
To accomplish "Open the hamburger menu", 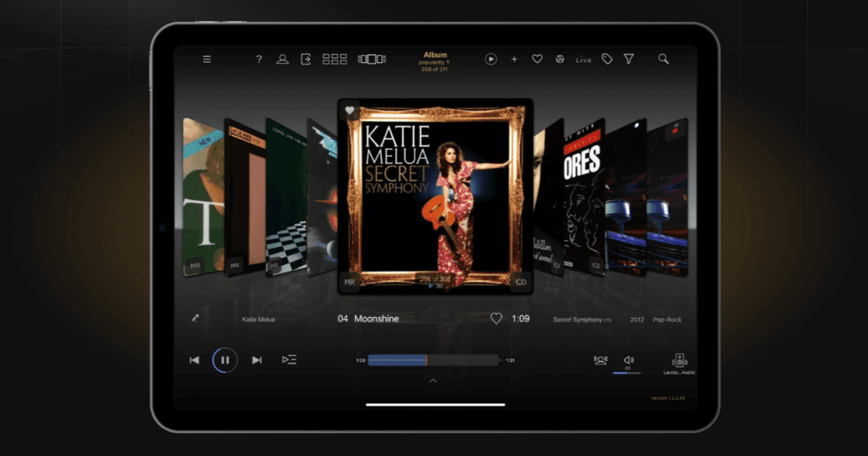I will click(207, 59).
